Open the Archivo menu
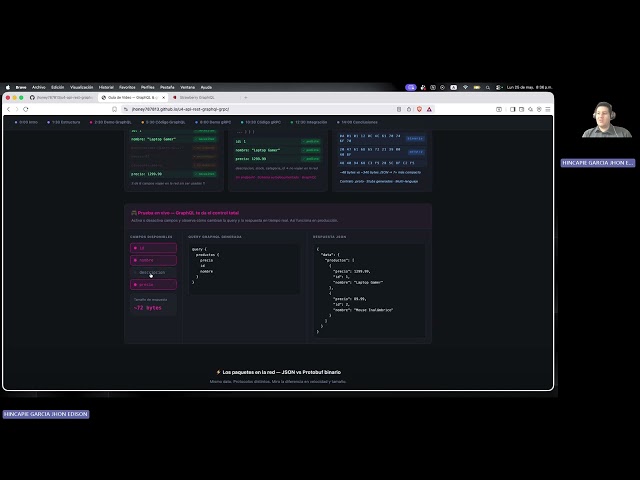The width and height of the screenshot is (640, 480). (39, 87)
